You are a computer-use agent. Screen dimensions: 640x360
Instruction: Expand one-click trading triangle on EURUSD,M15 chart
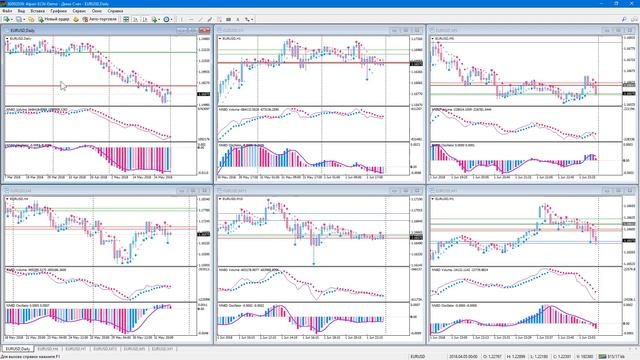pyautogui.click(x=220, y=199)
